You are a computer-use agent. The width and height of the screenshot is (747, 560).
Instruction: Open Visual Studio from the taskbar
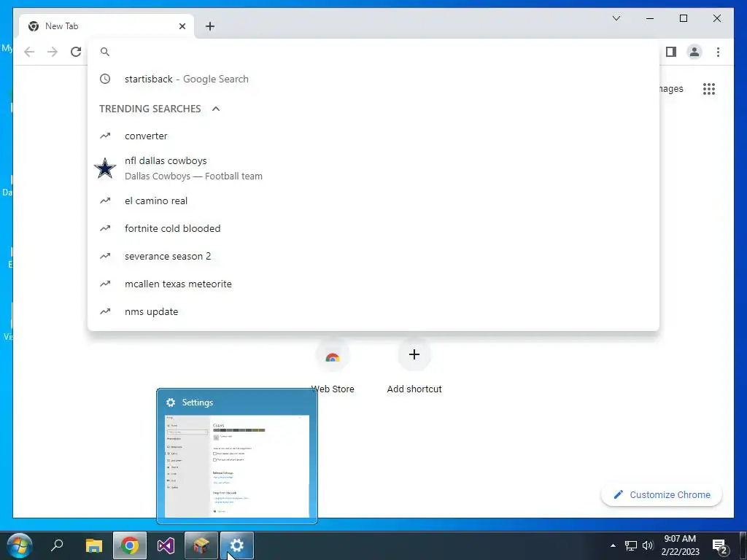point(166,545)
